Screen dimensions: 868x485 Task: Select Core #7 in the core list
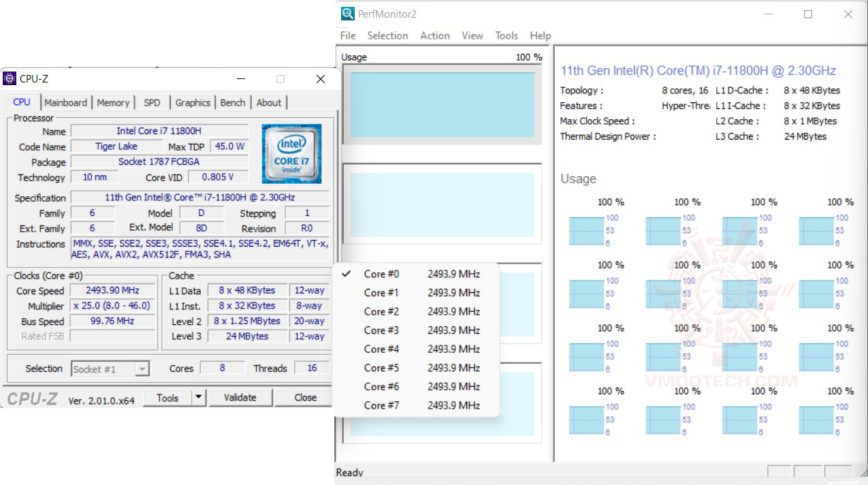click(417, 405)
